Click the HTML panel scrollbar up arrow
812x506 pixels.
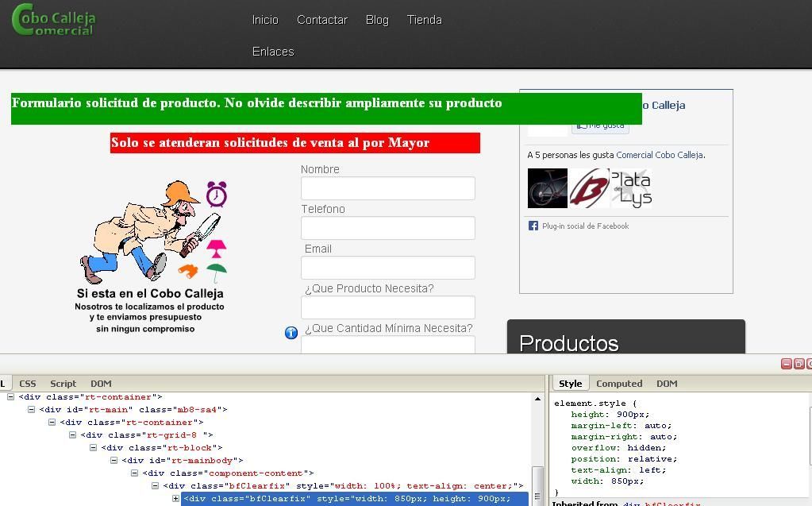(x=537, y=399)
